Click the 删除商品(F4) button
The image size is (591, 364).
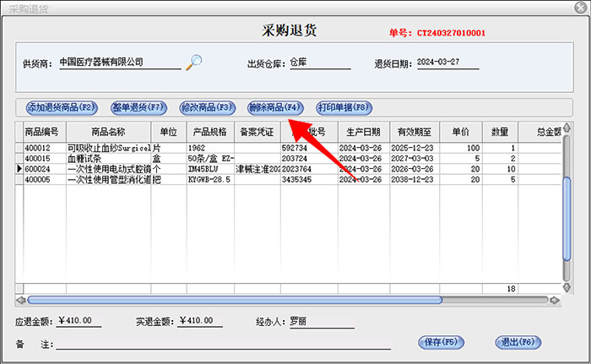click(x=275, y=108)
